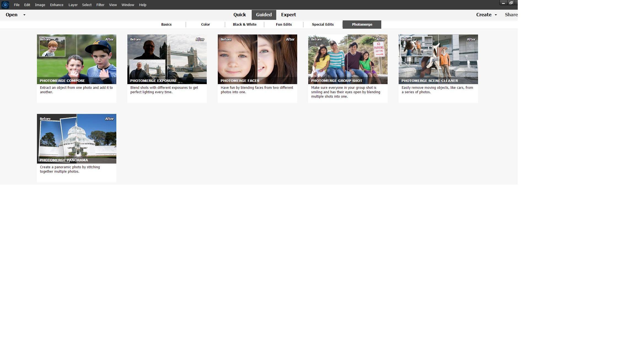Switch to Expert edit mode

coord(288,15)
